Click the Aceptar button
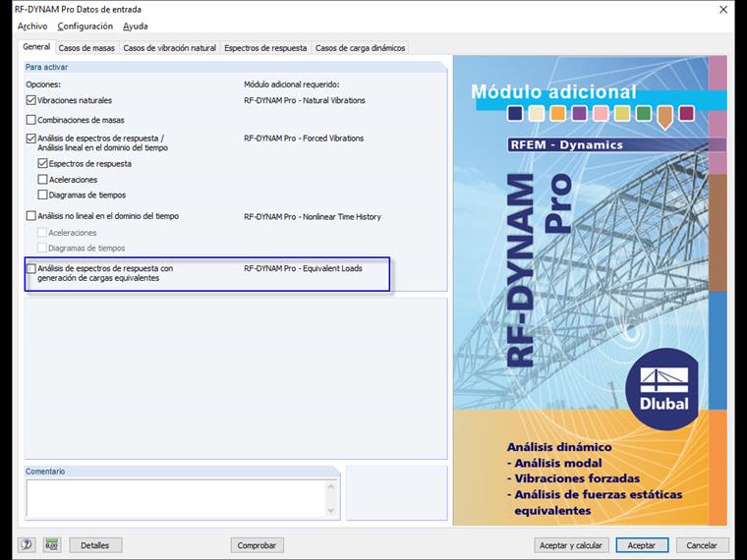This screenshot has width=747, height=560. [642, 545]
